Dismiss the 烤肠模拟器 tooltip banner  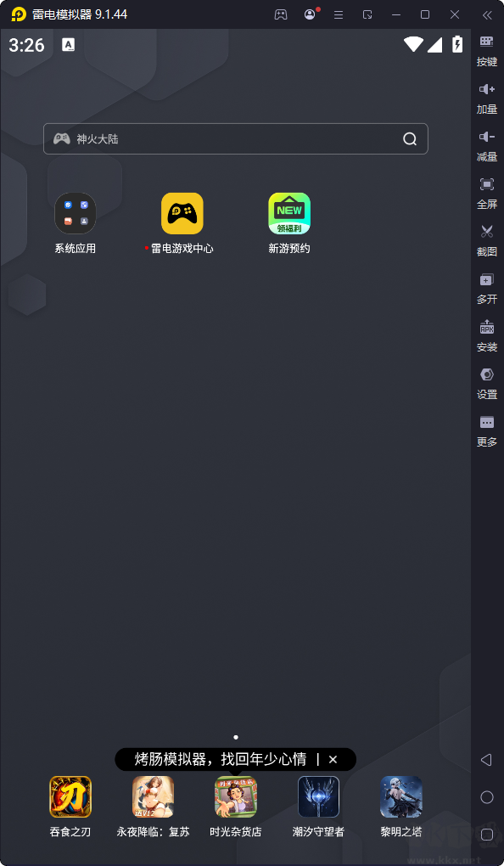[333, 759]
